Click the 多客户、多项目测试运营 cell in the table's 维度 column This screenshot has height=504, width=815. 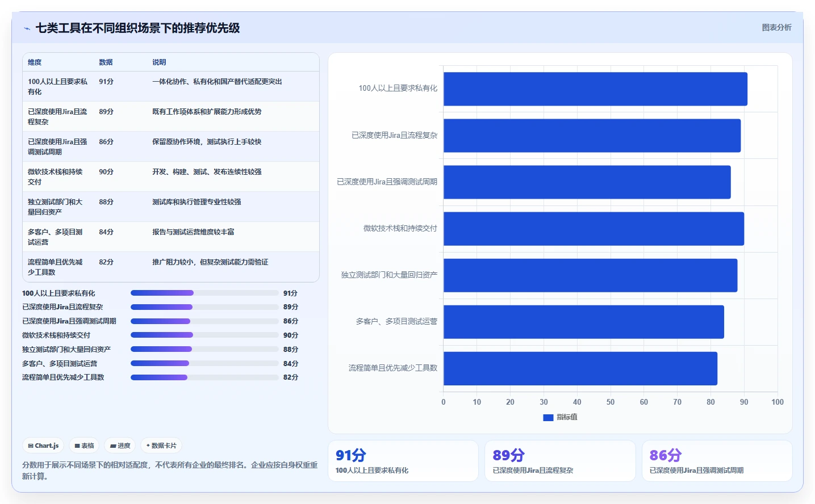click(x=55, y=237)
